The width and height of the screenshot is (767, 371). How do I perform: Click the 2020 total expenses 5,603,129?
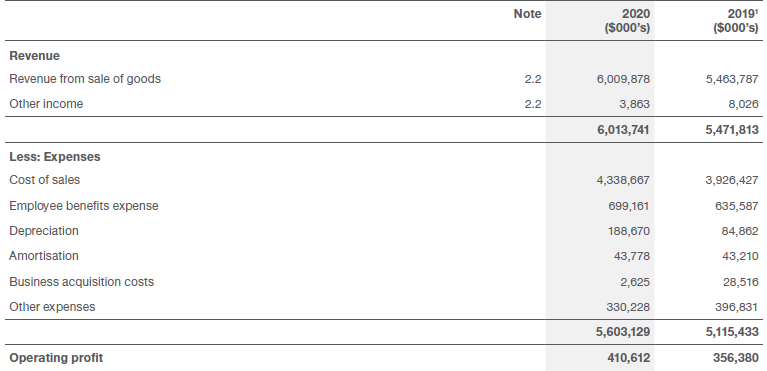pyautogui.click(x=623, y=332)
